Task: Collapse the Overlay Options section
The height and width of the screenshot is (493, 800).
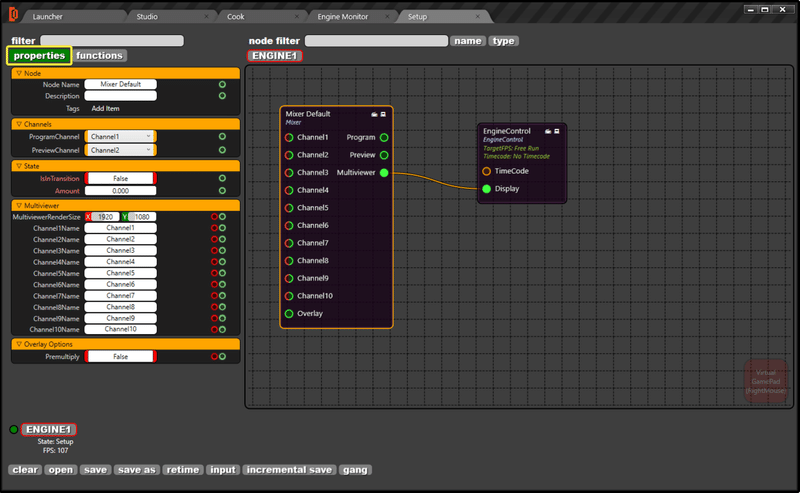Action: click(19, 344)
